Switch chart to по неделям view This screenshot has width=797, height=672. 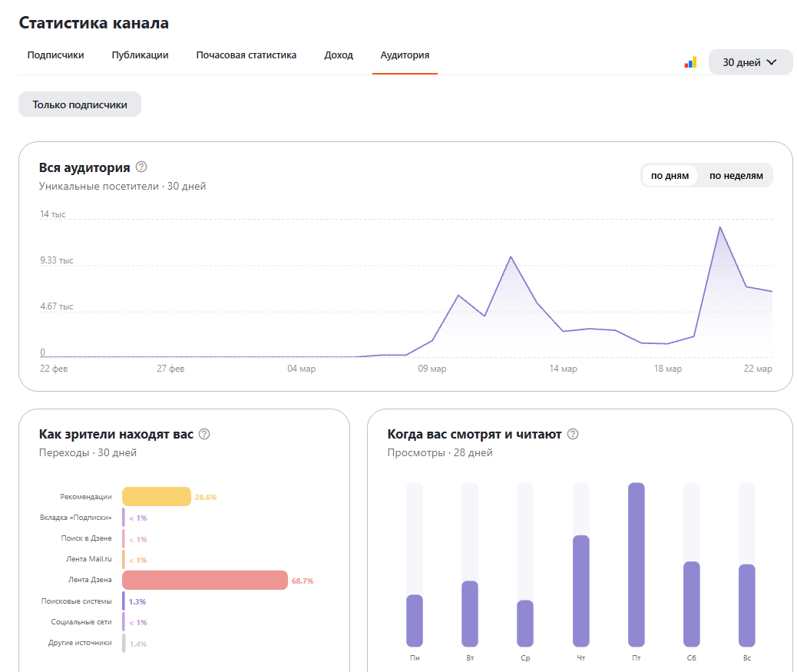tap(736, 176)
